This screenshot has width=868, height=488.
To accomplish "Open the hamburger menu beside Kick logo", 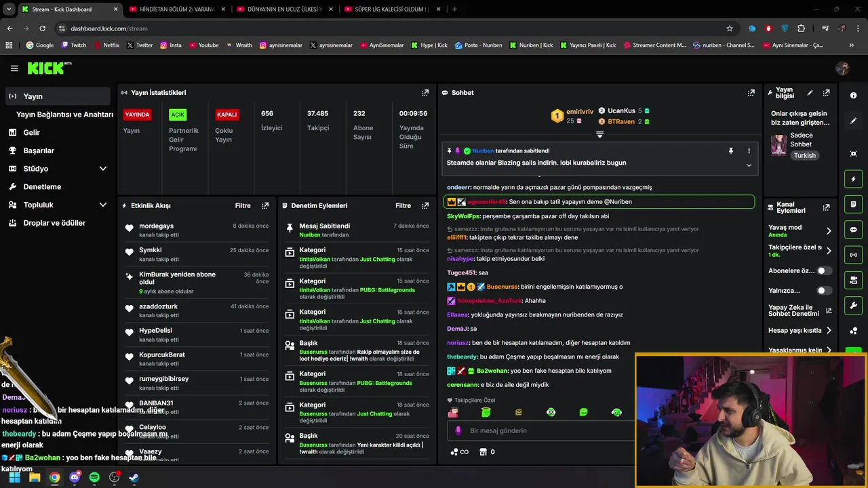I will click(x=14, y=68).
